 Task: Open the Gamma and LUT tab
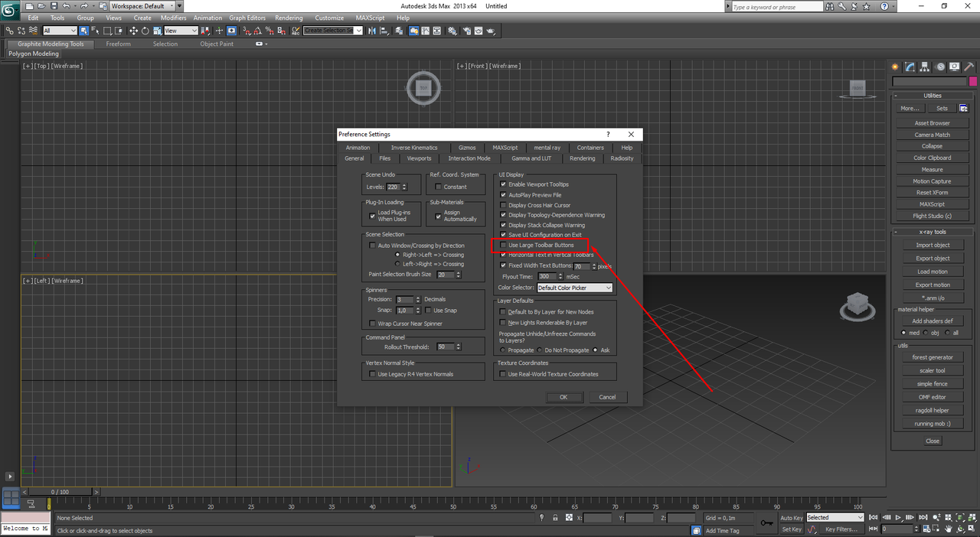(531, 158)
